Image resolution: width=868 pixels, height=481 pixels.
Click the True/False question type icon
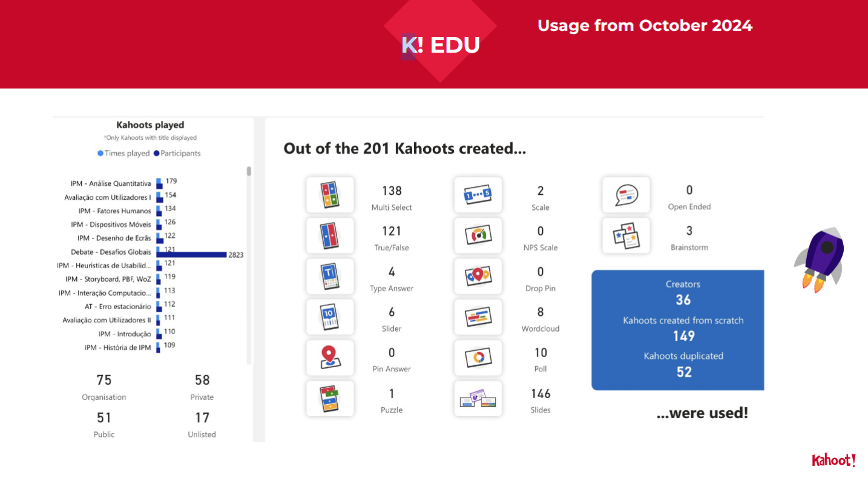pyautogui.click(x=330, y=235)
